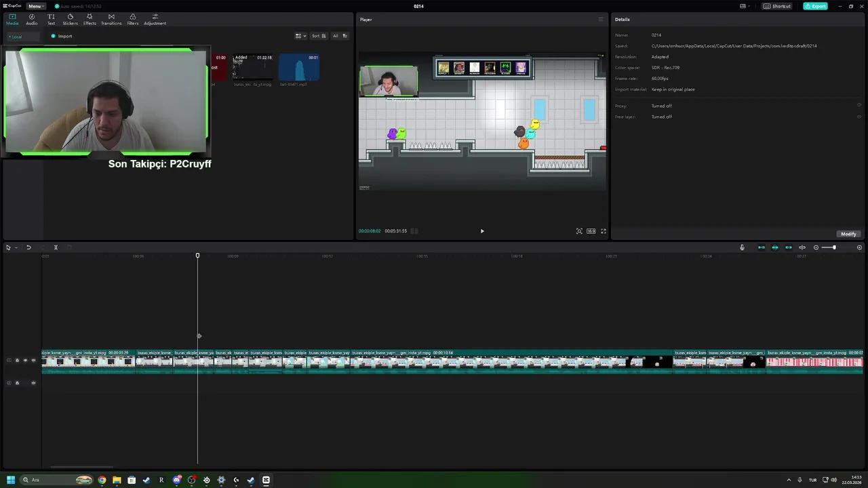Open the Player panel menu icon

click(x=600, y=19)
